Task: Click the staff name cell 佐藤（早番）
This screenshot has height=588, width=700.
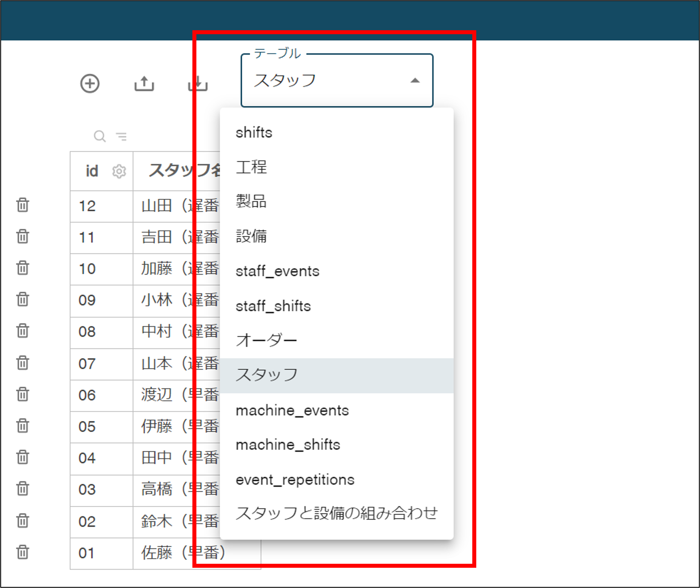Action: [197, 553]
